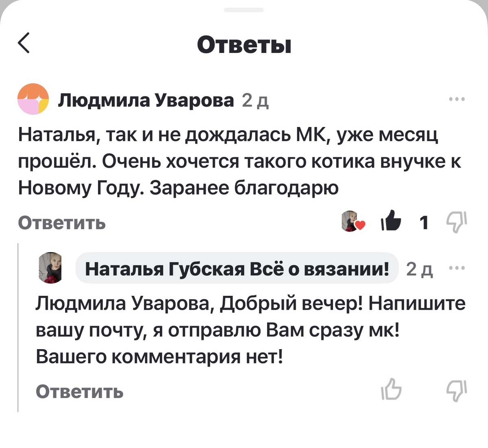Click Ответить under Наталья's reply
This screenshot has height=448, width=488.
(80, 392)
